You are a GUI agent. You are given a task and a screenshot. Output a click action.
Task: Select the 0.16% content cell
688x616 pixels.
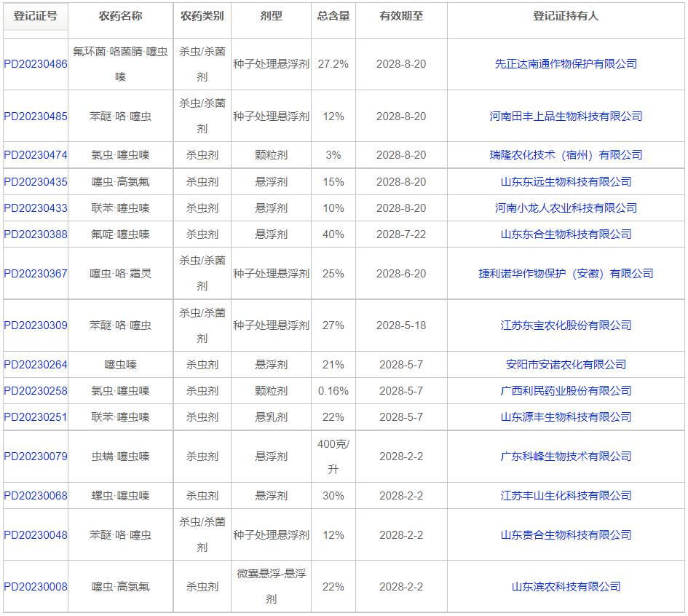(x=333, y=391)
